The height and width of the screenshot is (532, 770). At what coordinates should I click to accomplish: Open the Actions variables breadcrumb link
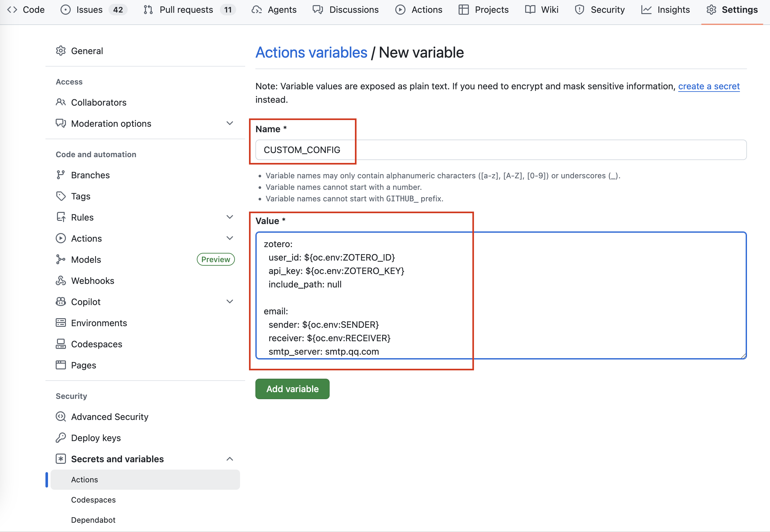pos(311,52)
